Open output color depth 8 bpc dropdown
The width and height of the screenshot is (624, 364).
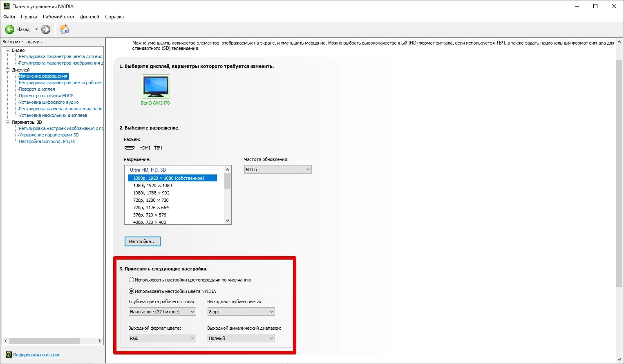[241, 312]
